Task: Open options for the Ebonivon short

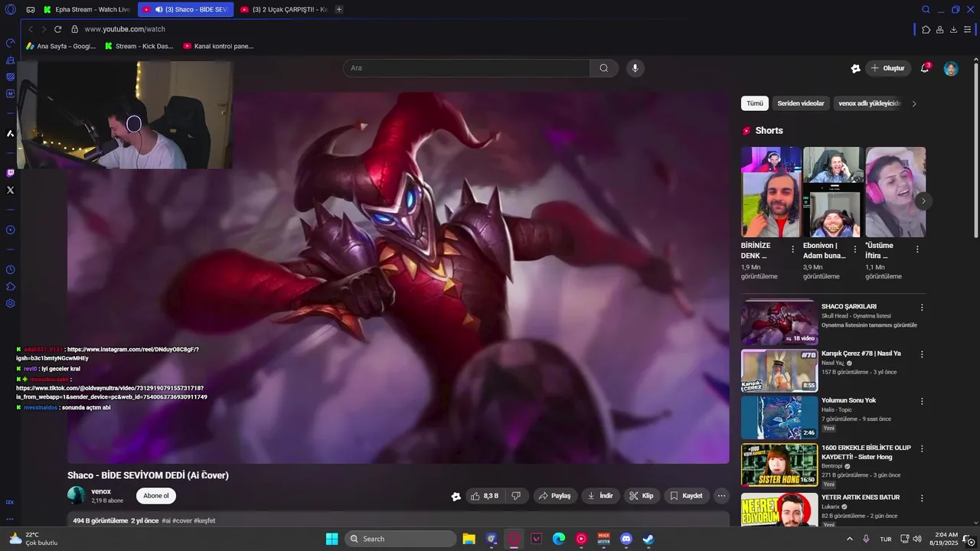Action: coord(854,249)
